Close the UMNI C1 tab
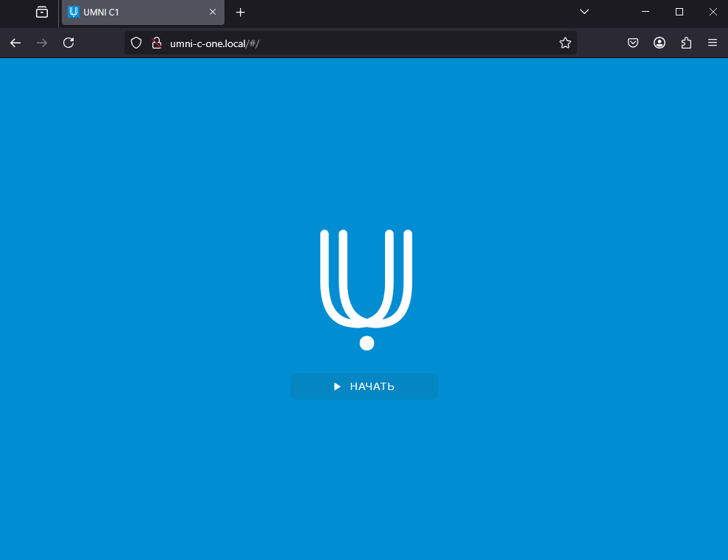 (x=213, y=12)
